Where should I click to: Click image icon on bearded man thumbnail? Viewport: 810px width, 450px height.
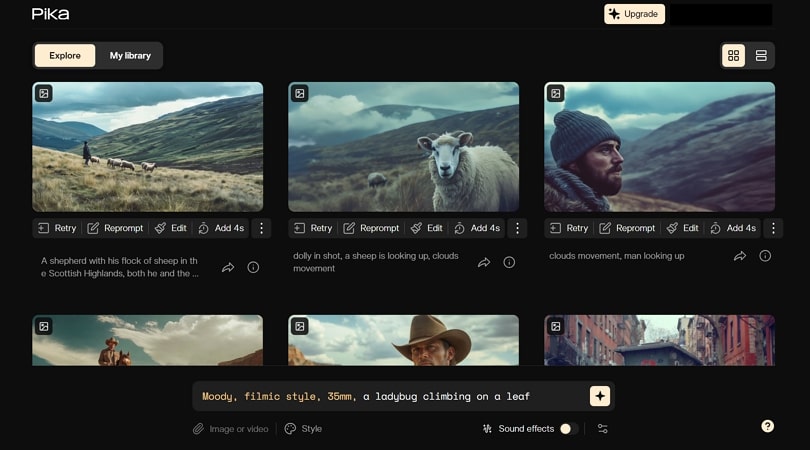[556, 94]
